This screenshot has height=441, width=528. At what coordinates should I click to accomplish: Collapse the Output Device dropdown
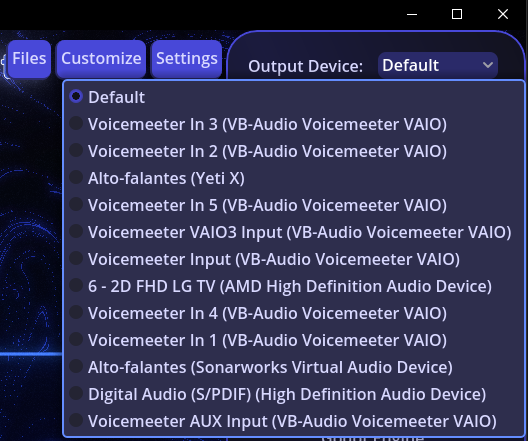[438, 65]
